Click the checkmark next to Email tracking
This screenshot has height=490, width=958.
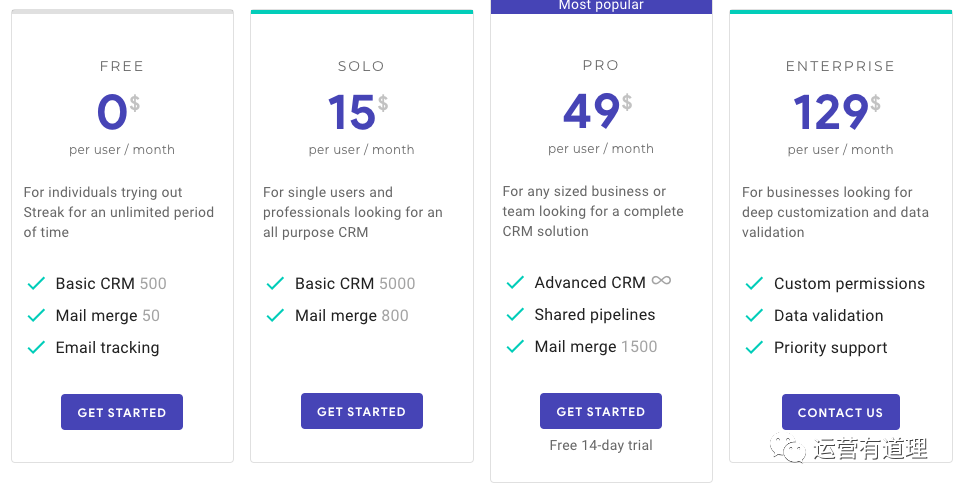click(36, 348)
